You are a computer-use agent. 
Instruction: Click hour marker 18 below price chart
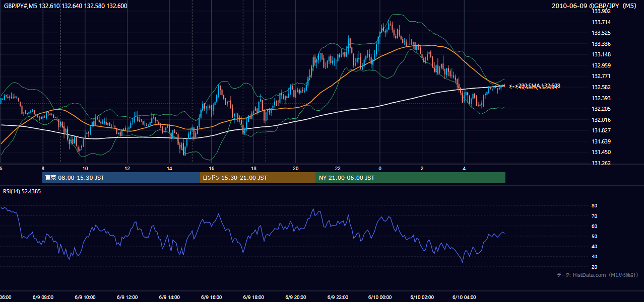coord(253,169)
